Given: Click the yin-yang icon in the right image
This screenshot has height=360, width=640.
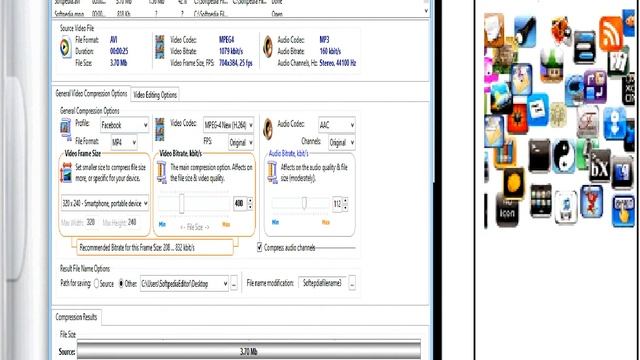Looking at the screenshot, I should [x=564, y=156].
